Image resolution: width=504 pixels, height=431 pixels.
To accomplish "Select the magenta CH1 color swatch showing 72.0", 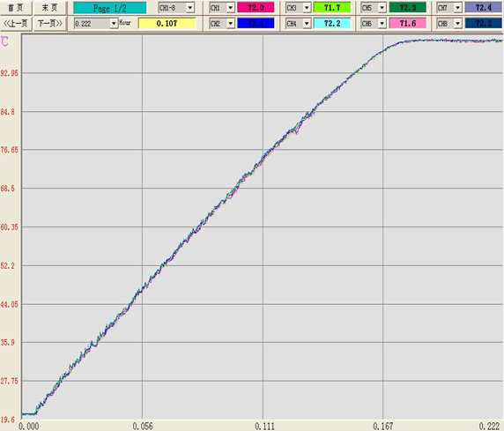I will [256, 7].
